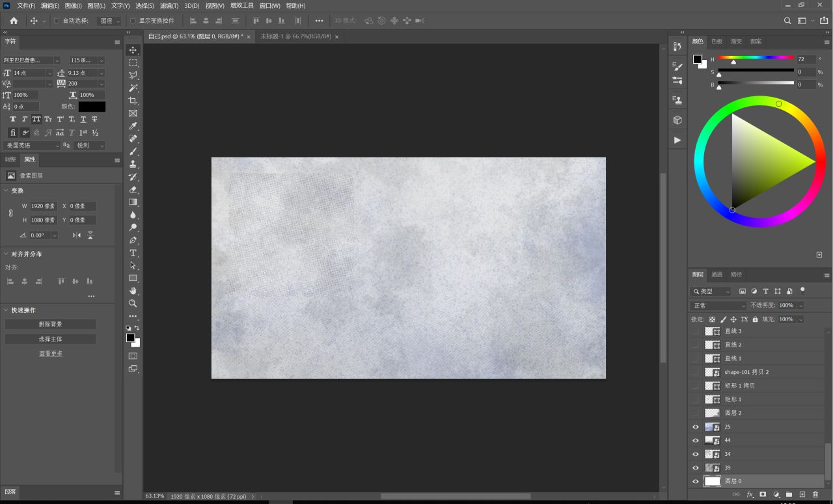This screenshot has width=833, height=504.
Task: Click the 查看更多 link
Action: pos(50,354)
